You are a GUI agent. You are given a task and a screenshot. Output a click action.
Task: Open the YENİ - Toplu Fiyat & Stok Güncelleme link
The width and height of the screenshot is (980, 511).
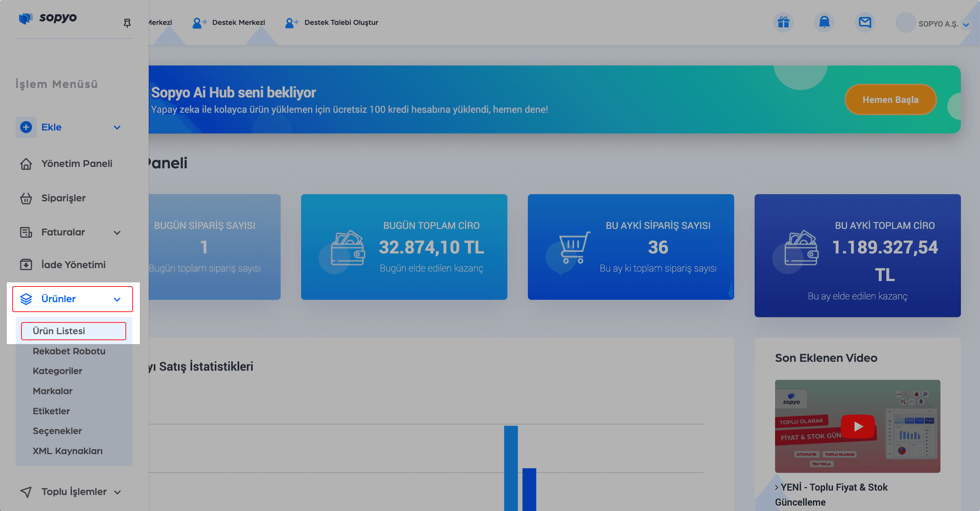pyautogui.click(x=831, y=495)
